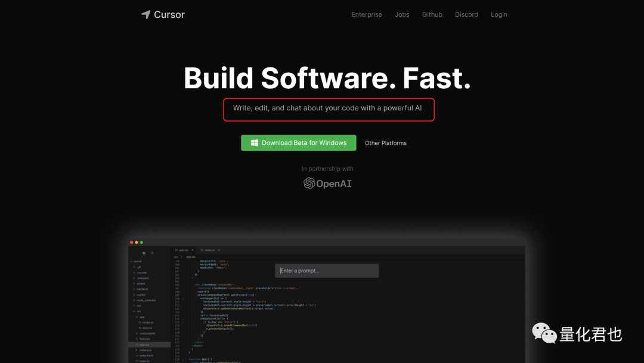
Task: Click the Cursor brand name text
Action: (x=169, y=14)
